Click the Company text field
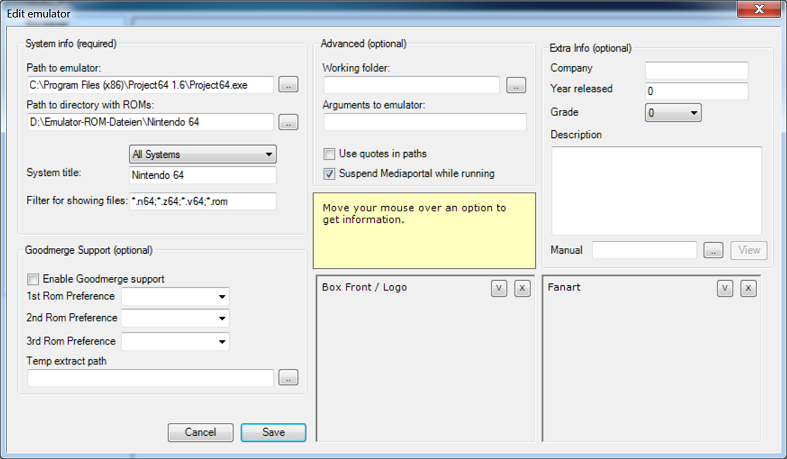Screen dimensions: 787x459 tap(696, 70)
